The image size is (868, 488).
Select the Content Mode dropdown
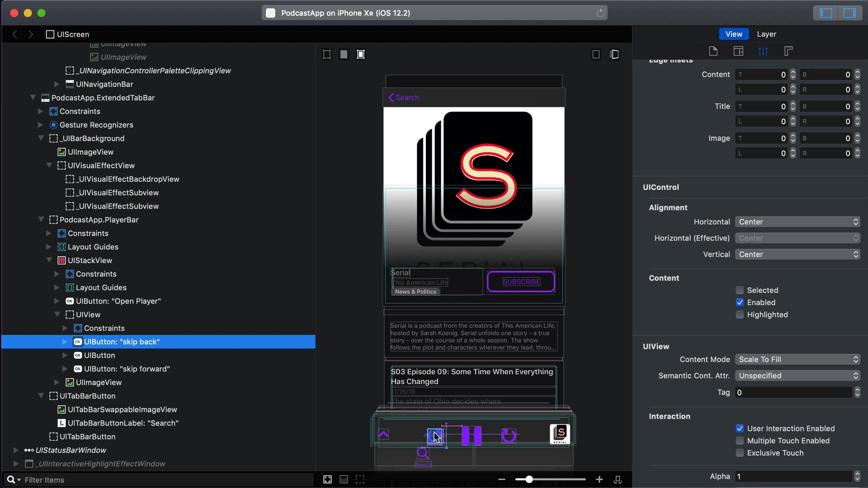click(x=797, y=359)
